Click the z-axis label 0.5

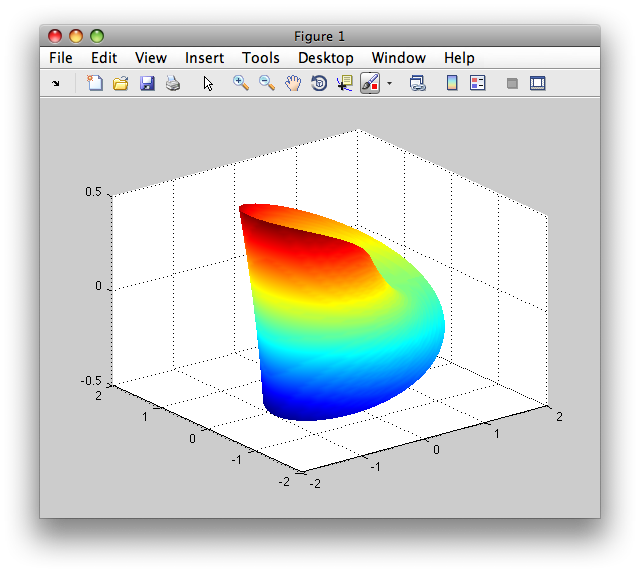click(93, 192)
